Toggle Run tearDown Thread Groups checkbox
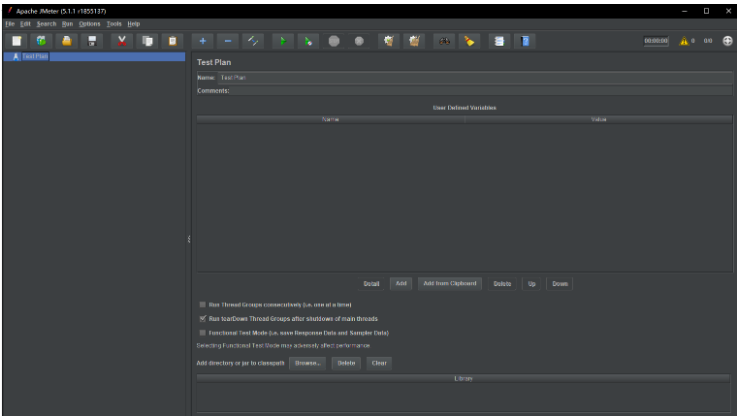745x418 pixels. click(203, 319)
